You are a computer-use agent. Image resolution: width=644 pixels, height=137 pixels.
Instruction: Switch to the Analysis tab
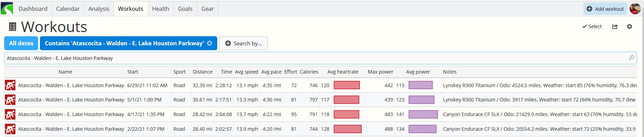click(99, 9)
